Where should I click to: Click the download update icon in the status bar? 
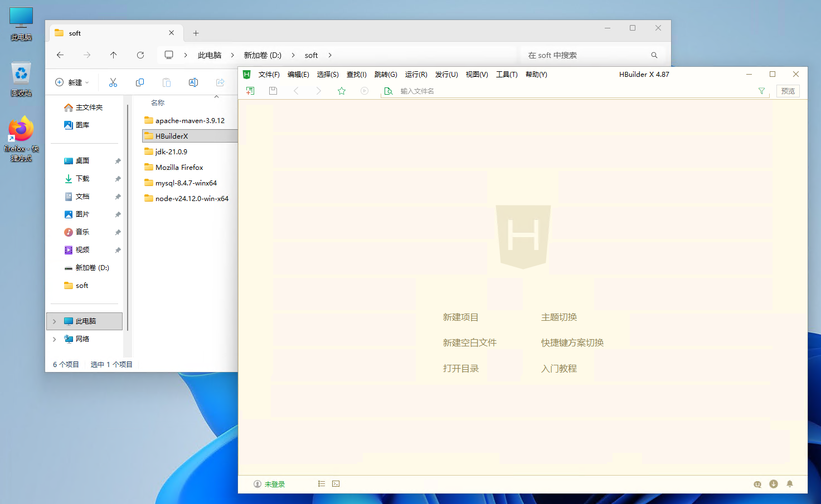pos(774,484)
